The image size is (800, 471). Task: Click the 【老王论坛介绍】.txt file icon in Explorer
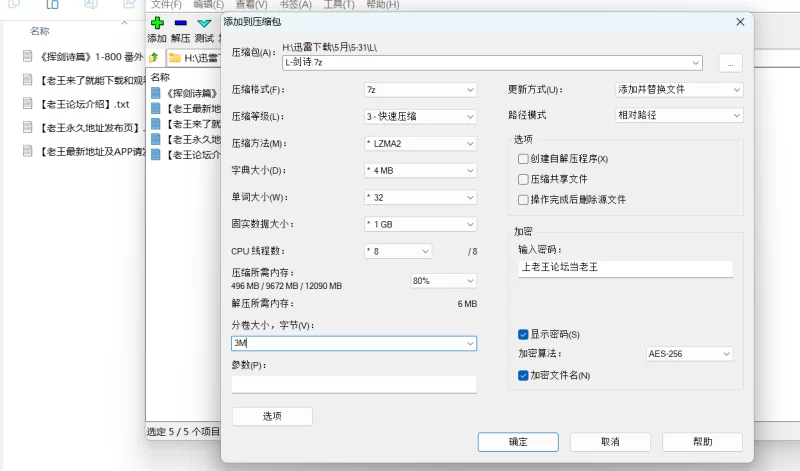click(29, 104)
